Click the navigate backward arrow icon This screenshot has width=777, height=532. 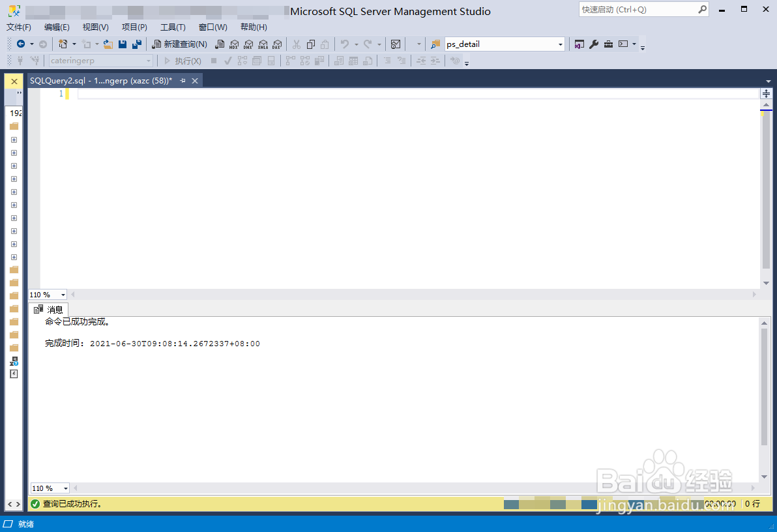pos(21,44)
